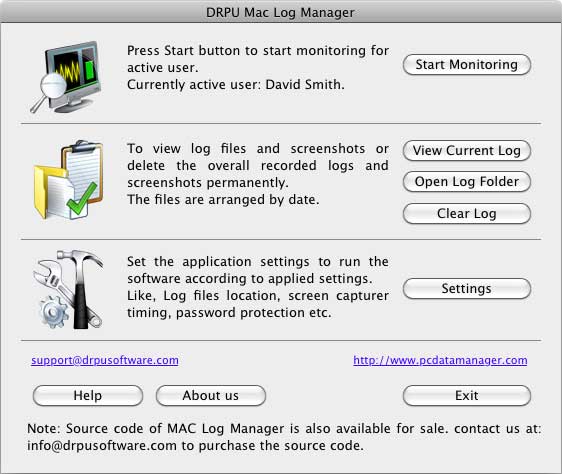
Task: Open the View Current Log button
Action: 467,151
